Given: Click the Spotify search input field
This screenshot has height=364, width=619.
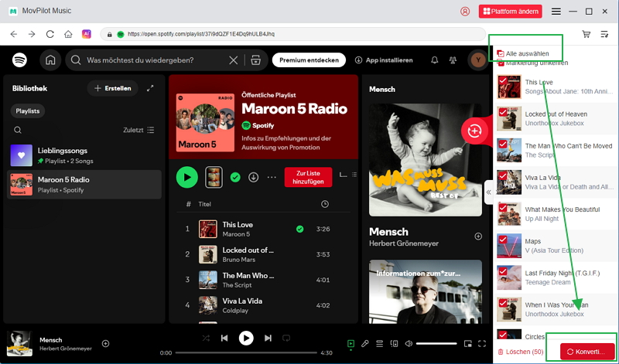Looking at the screenshot, I should click(x=155, y=60).
